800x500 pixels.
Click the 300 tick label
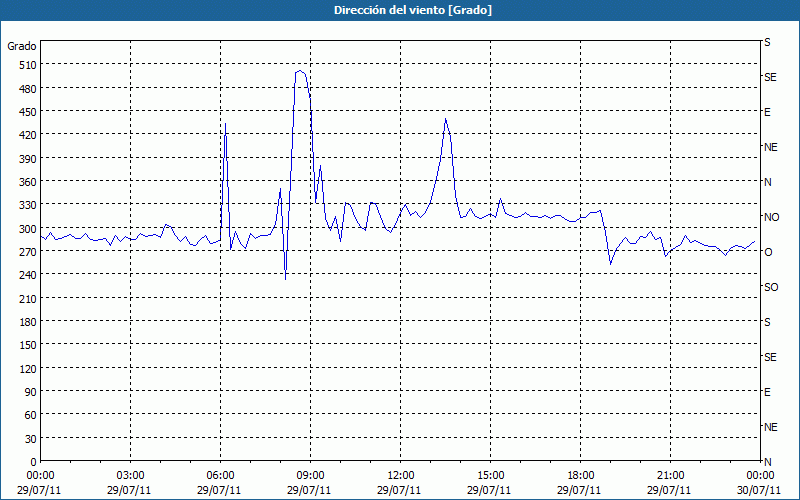tap(28, 229)
